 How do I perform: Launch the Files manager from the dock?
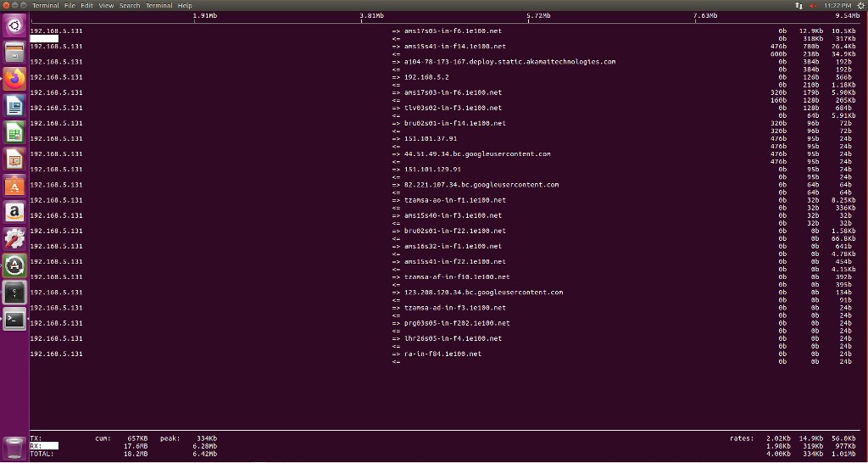point(14,53)
